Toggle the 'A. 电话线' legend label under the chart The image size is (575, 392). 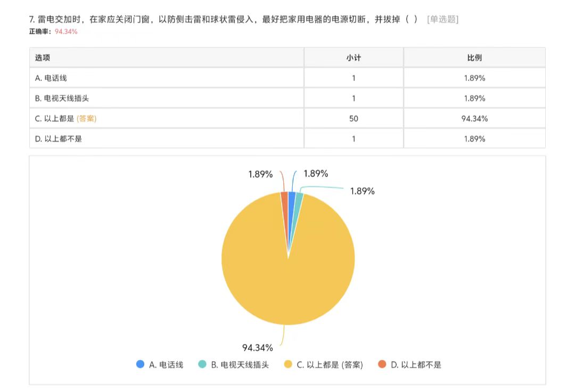pyautogui.click(x=166, y=365)
